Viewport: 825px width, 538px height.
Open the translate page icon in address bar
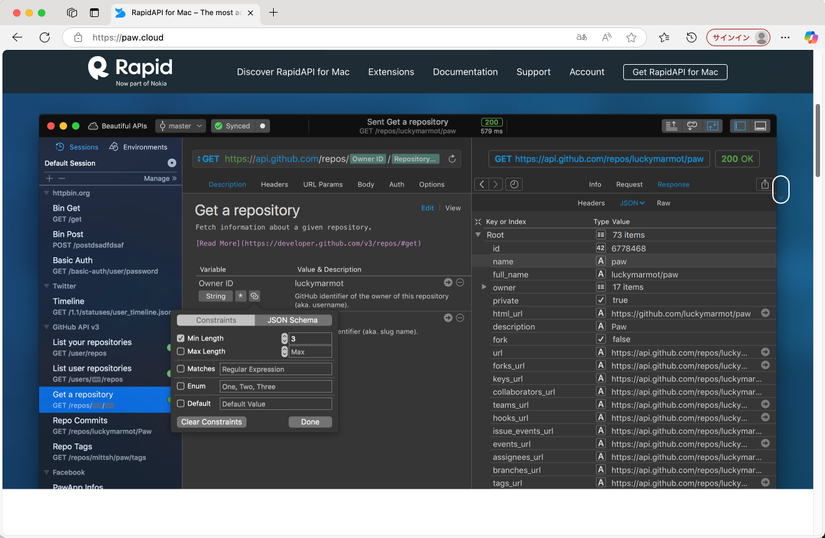click(581, 37)
